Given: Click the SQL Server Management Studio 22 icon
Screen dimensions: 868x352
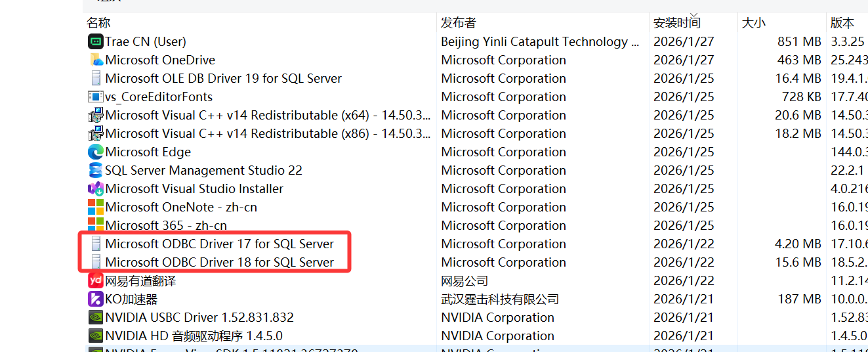Looking at the screenshot, I should tap(96, 170).
